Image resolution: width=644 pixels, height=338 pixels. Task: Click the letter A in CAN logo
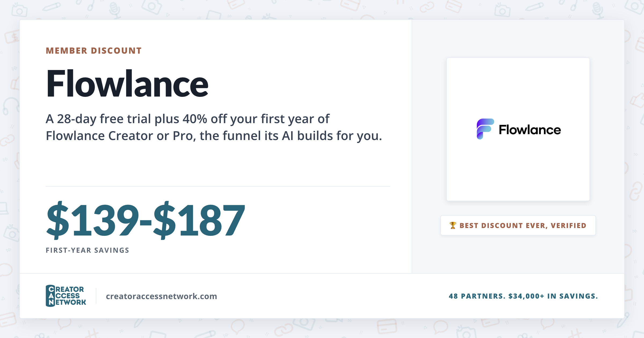pyautogui.click(x=51, y=296)
